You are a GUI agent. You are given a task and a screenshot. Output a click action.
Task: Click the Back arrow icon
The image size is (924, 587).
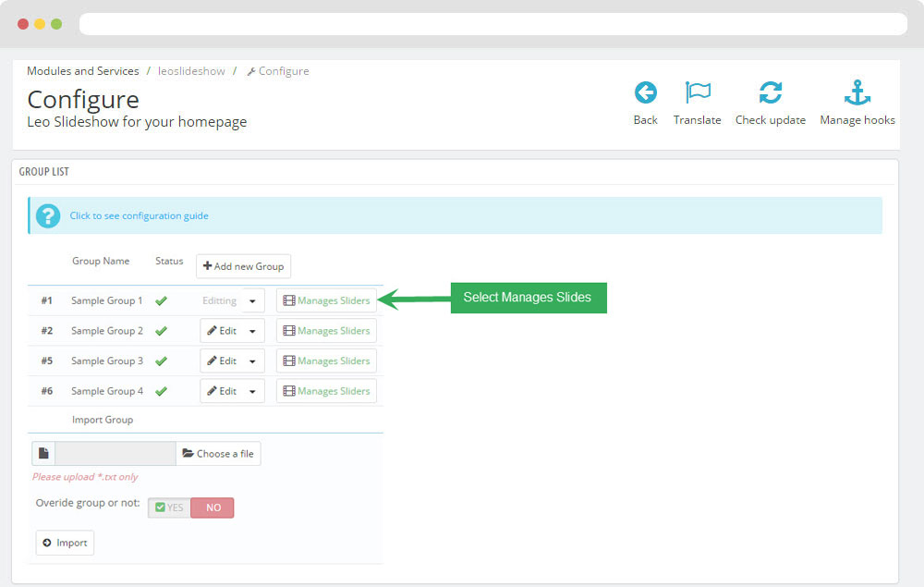click(x=645, y=93)
